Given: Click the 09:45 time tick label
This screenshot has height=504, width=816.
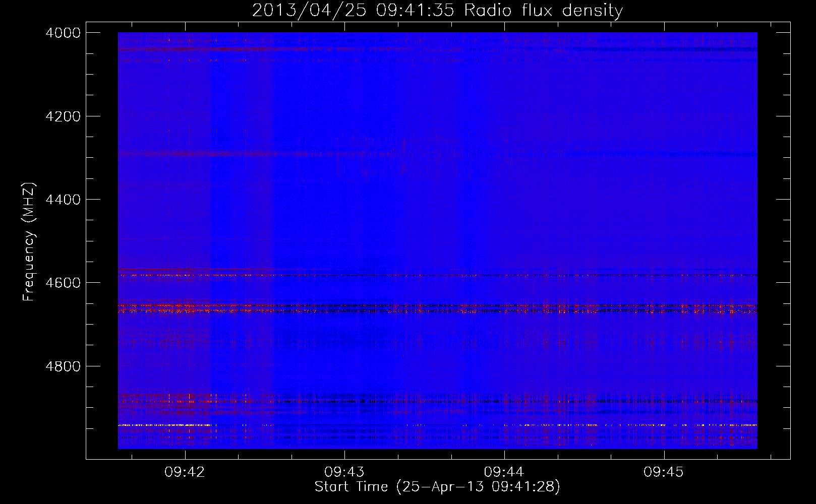Looking at the screenshot, I should pos(664,472).
